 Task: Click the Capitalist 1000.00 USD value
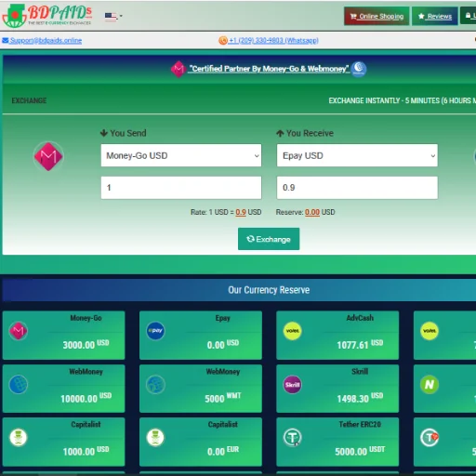coord(86,452)
